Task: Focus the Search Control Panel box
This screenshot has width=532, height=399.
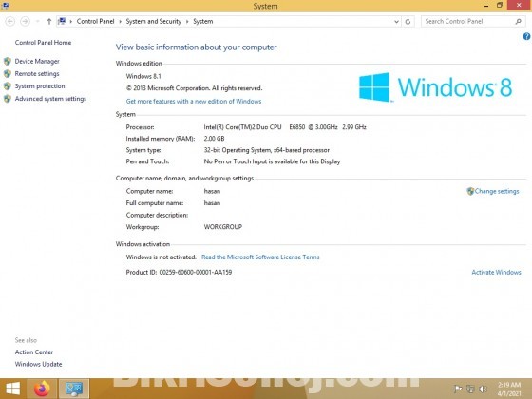Action: (468, 21)
